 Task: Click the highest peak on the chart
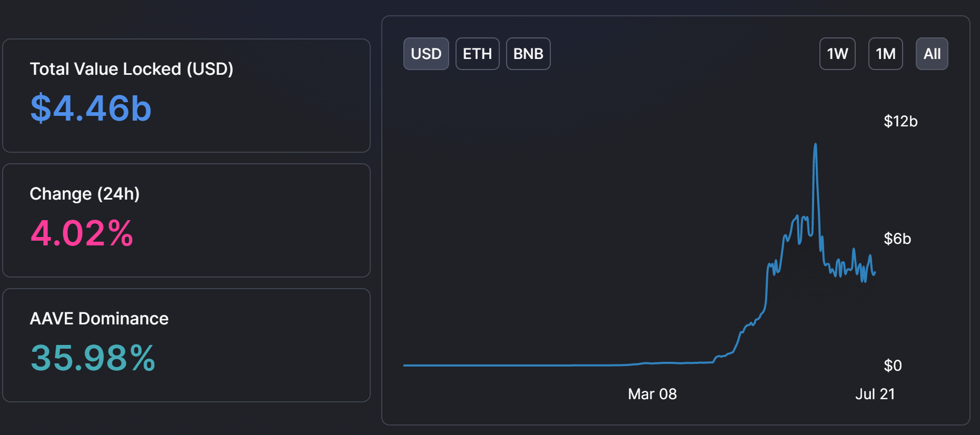[x=815, y=144]
